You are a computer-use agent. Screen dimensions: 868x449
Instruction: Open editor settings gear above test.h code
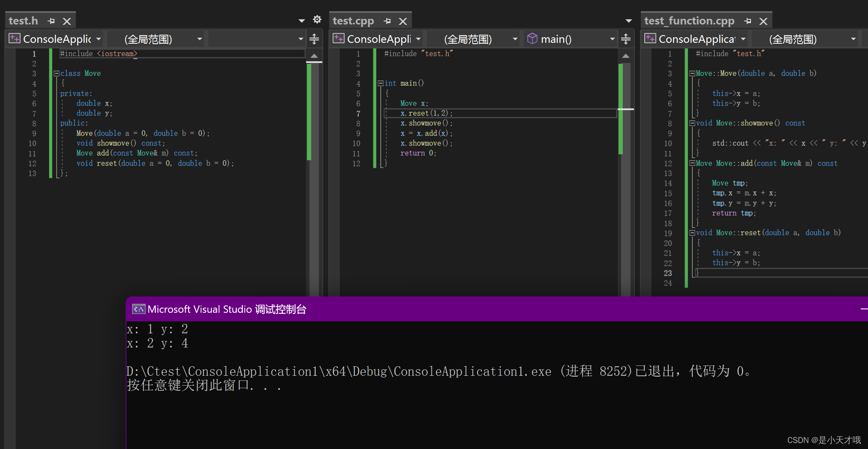coord(317,19)
